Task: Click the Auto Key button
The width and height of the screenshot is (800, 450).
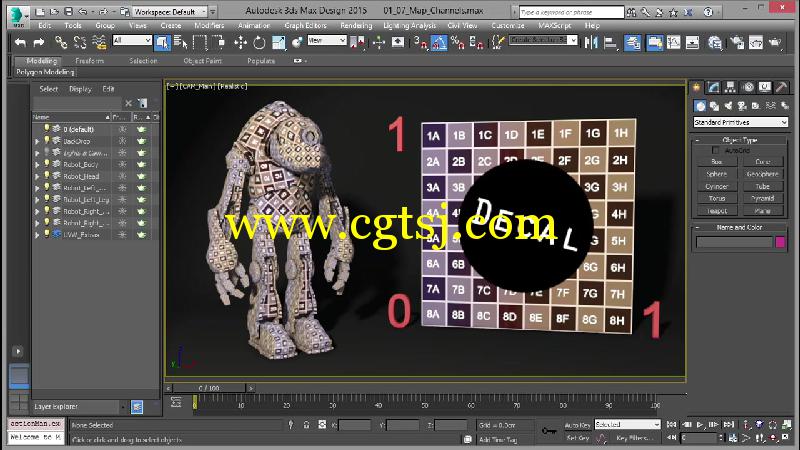Action: 577,424
